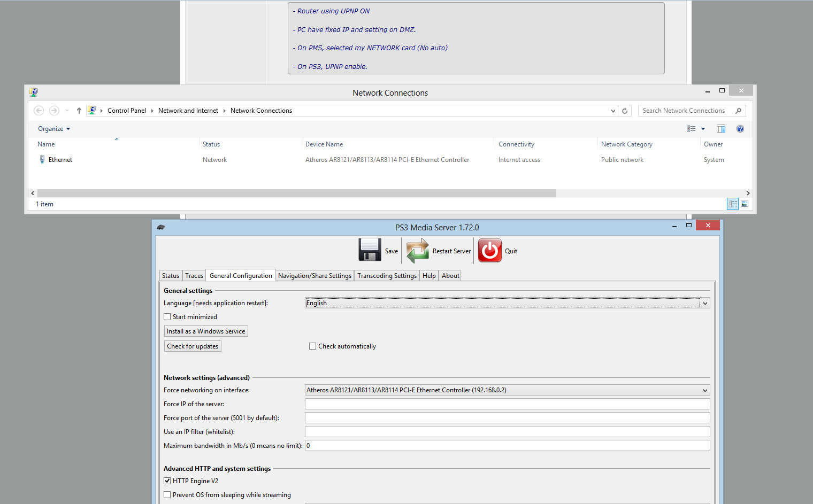The image size is (813, 504).
Task: Open the Transcoding Settings tab
Action: point(387,276)
